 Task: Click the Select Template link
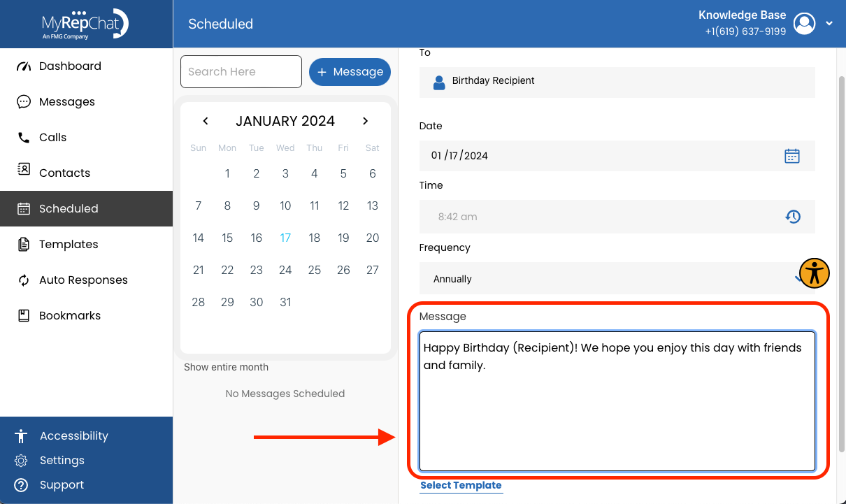coord(461,485)
